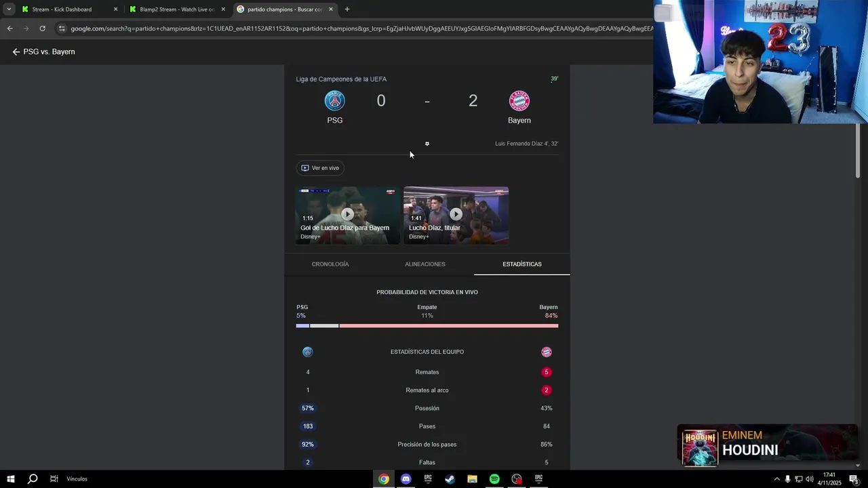Click the PSG team crest

334,101
